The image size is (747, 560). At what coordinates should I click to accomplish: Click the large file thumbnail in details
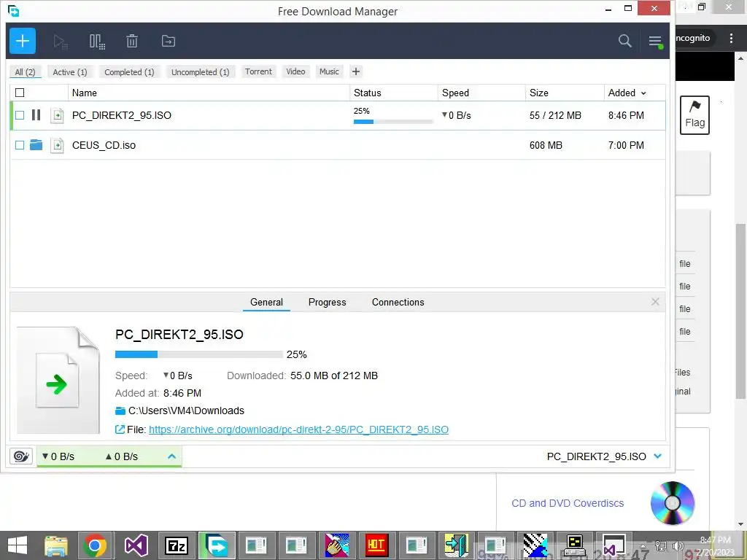coord(58,381)
